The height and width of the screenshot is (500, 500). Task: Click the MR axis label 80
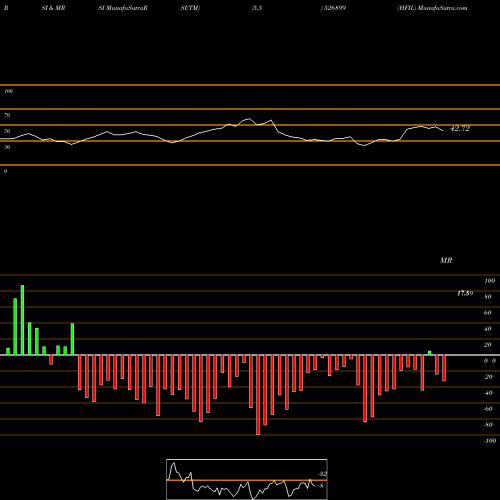coord(487,297)
